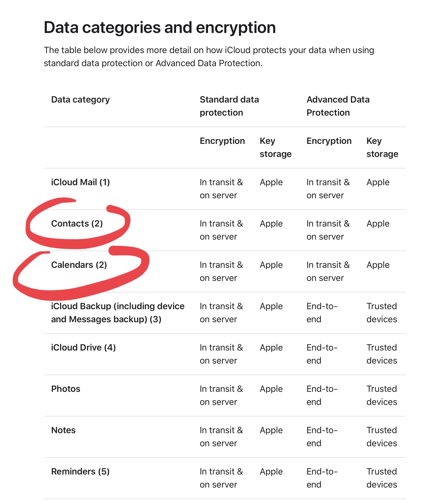Click 'Key storage' subheader under Standard data protection
Screen dimensions: 448x503
point(276,147)
